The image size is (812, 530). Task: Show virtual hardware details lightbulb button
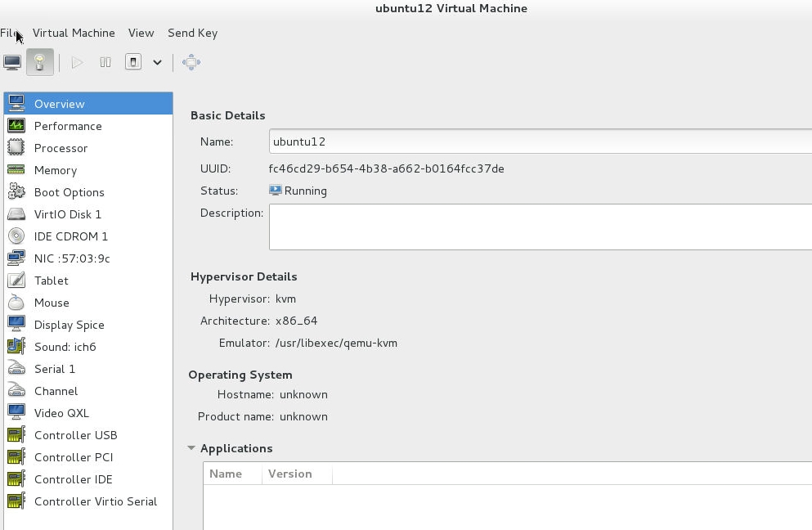pyautogui.click(x=40, y=62)
